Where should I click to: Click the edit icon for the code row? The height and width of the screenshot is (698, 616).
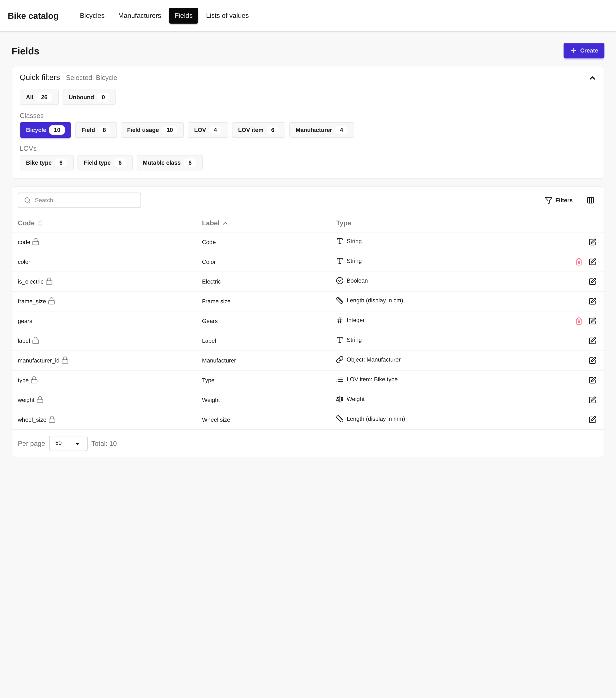592,242
